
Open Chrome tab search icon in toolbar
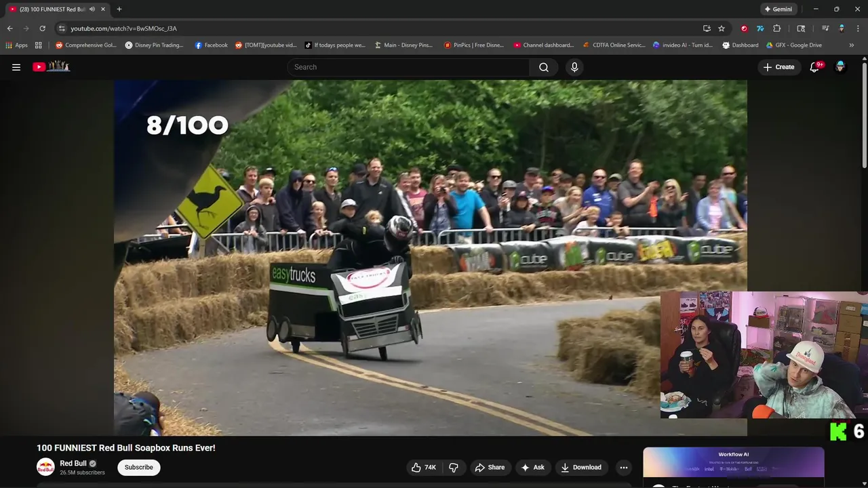801,28
